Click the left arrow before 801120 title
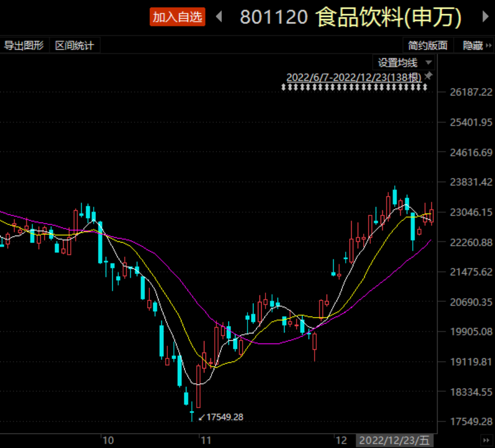This screenshot has height=448, width=495. 219,16
